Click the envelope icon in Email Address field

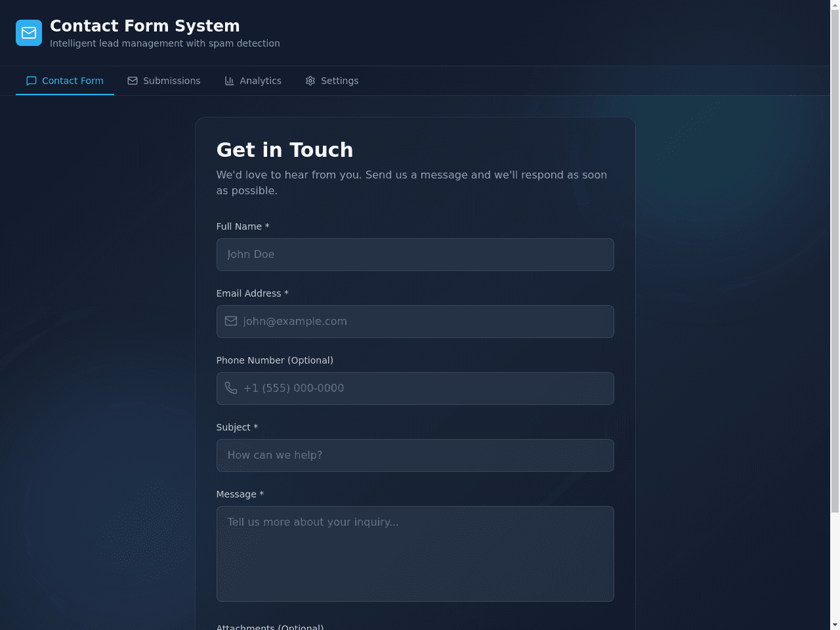[231, 321]
